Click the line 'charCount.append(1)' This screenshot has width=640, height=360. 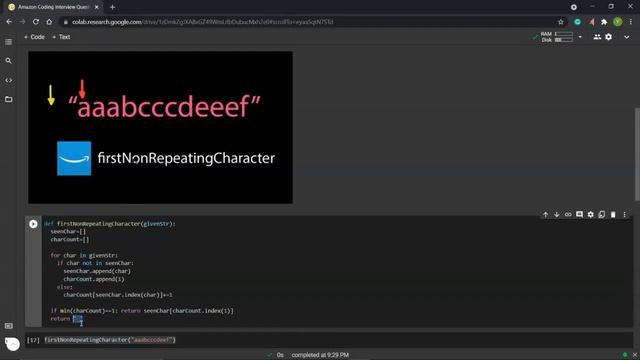(x=94, y=279)
